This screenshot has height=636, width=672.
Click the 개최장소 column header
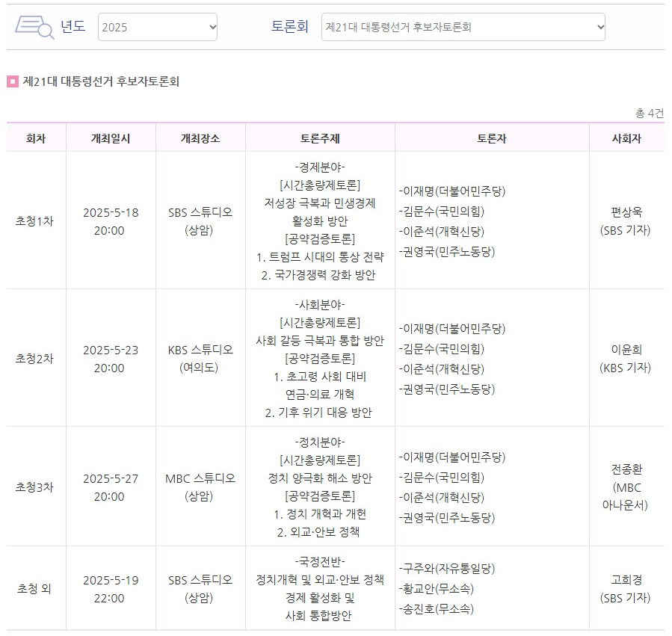(199, 138)
